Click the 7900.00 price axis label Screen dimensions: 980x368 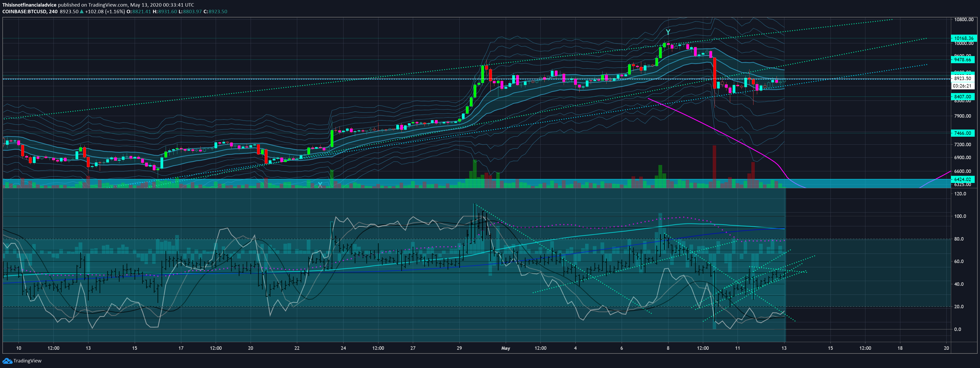pyautogui.click(x=963, y=116)
